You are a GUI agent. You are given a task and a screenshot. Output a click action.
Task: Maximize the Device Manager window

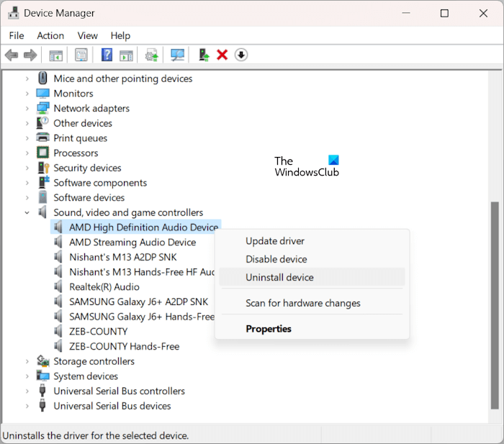tap(444, 13)
